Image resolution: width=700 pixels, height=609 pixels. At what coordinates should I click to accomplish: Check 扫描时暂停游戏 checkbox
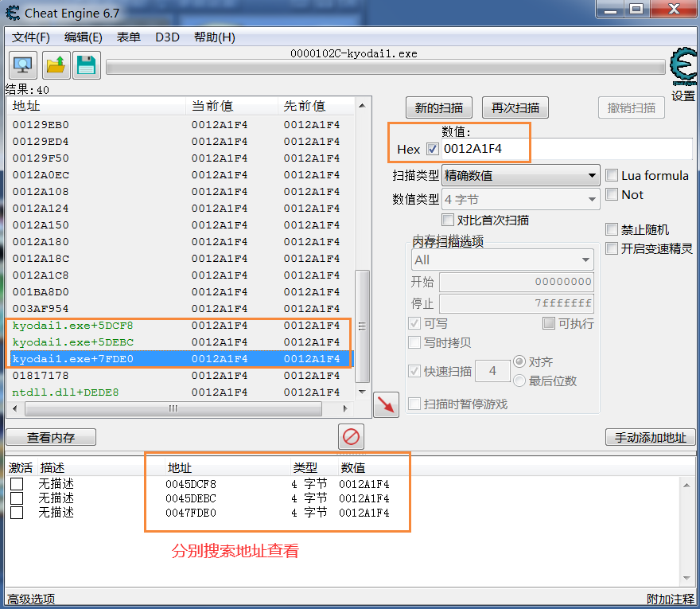pyautogui.click(x=414, y=404)
